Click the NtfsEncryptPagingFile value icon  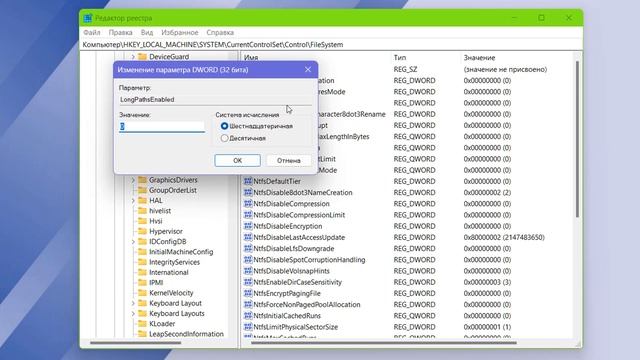248,293
